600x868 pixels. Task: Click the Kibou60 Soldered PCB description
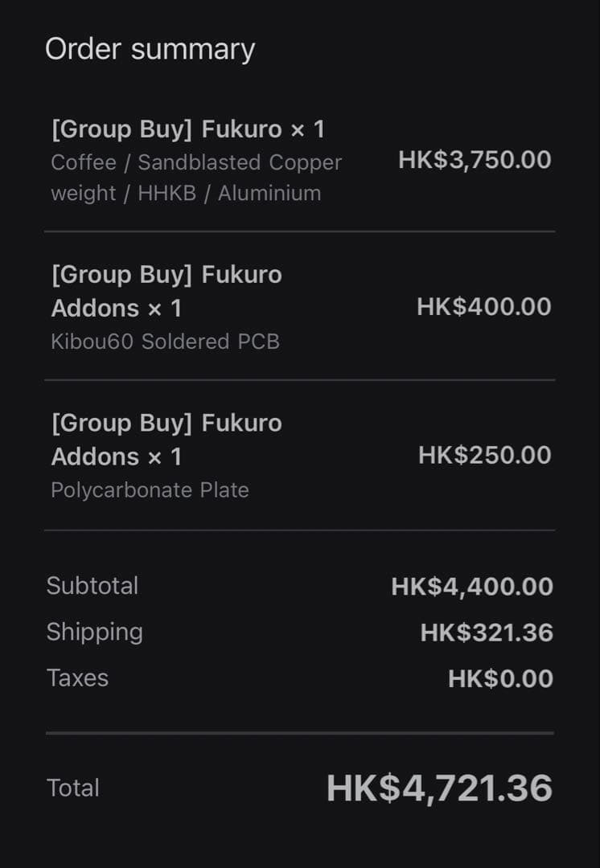pyautogui.click(x=165, y=342)
